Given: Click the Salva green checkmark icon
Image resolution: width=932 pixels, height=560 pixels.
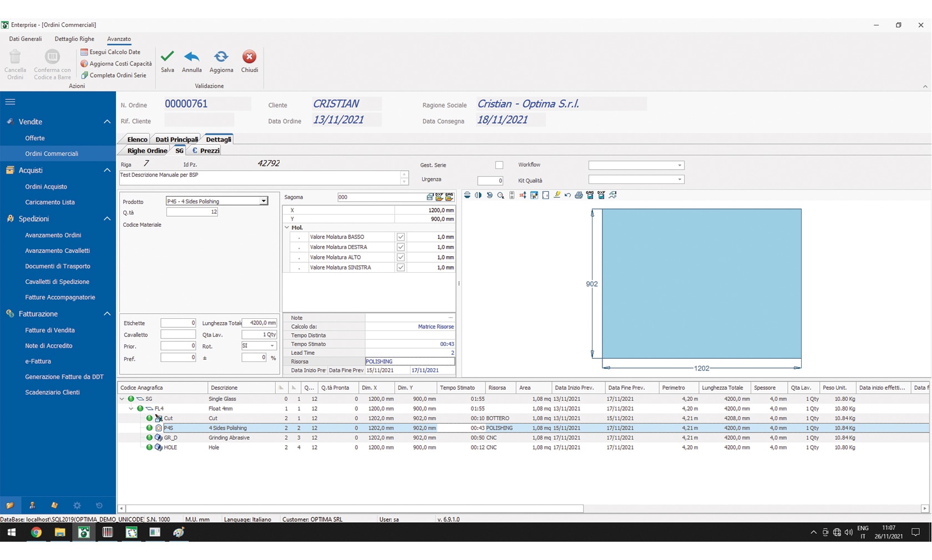Looking at the screenshot, I should (167, 57).
